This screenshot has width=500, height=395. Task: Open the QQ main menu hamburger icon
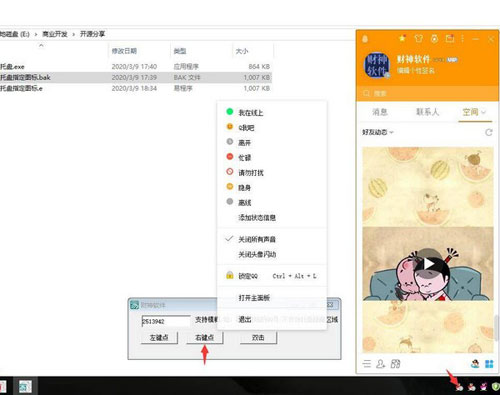pos(367,363)
